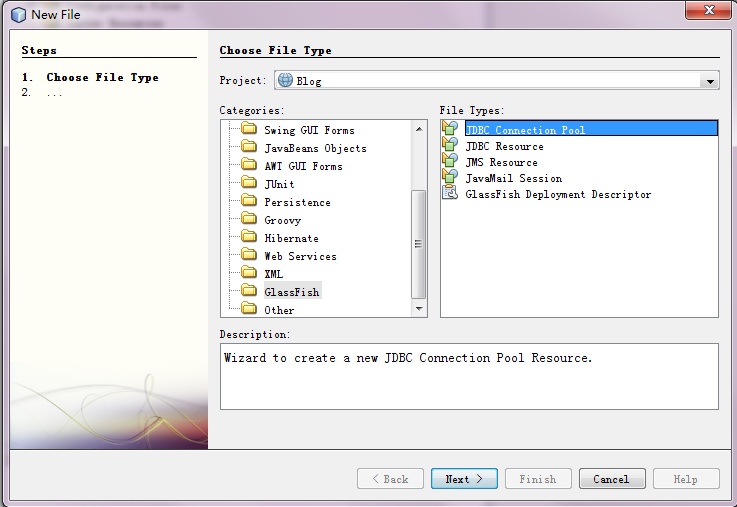Click the disabled Finish button

point(538,479)
